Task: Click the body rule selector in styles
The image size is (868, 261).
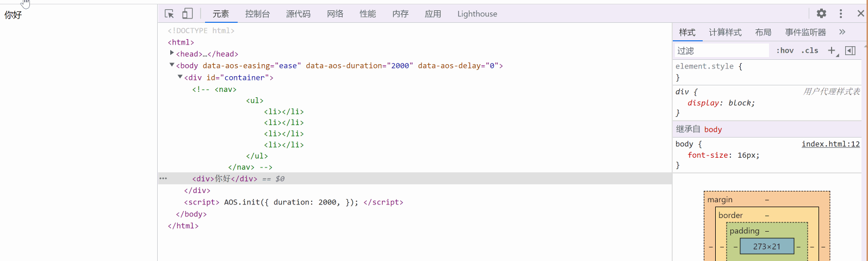Action: click(x=684, y=144)
